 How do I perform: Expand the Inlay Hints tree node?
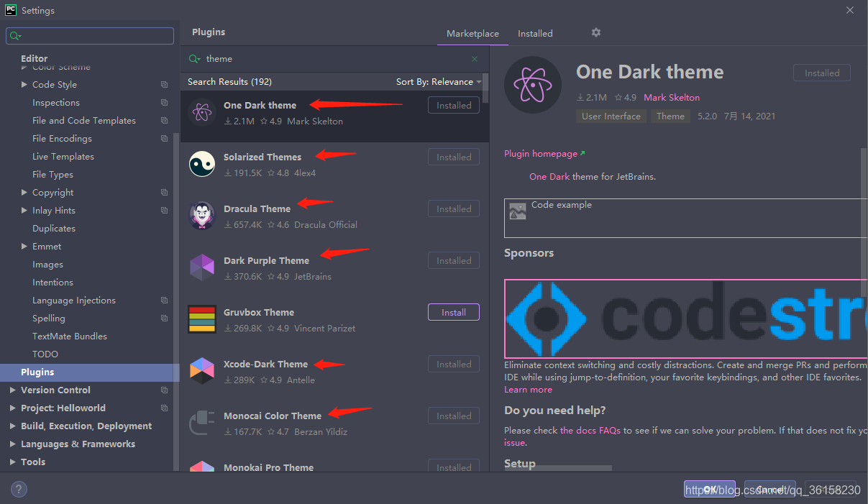coord(24,211)
